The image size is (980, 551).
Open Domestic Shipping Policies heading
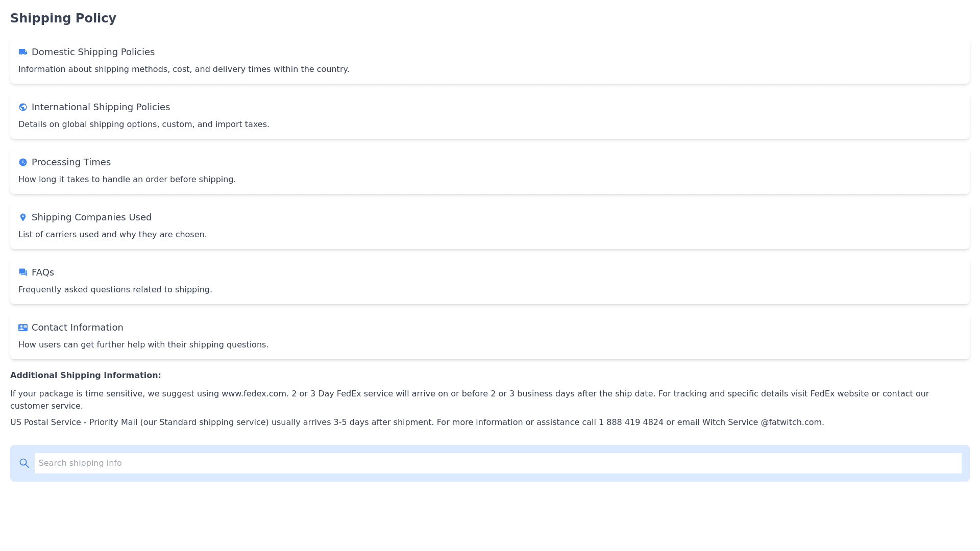[x=93, y=52]
